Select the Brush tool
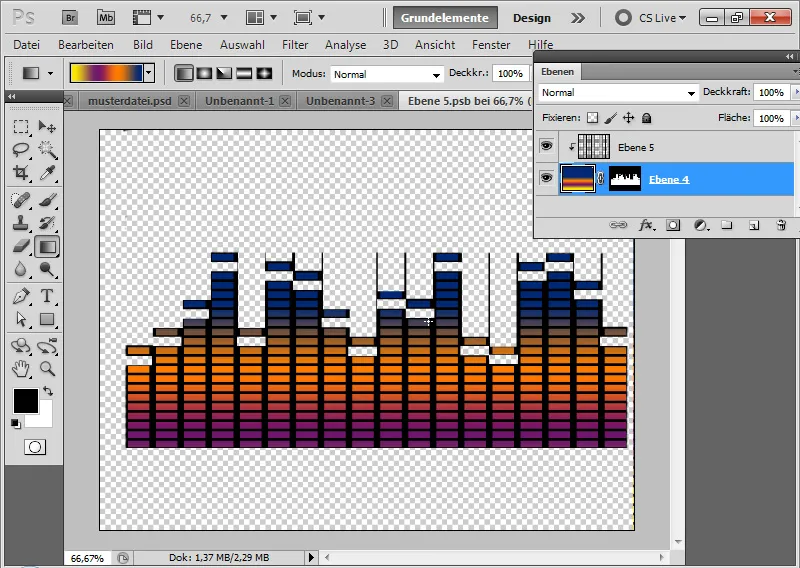The height and width of the screenshot is (568, 800). (x=47, y=200)
